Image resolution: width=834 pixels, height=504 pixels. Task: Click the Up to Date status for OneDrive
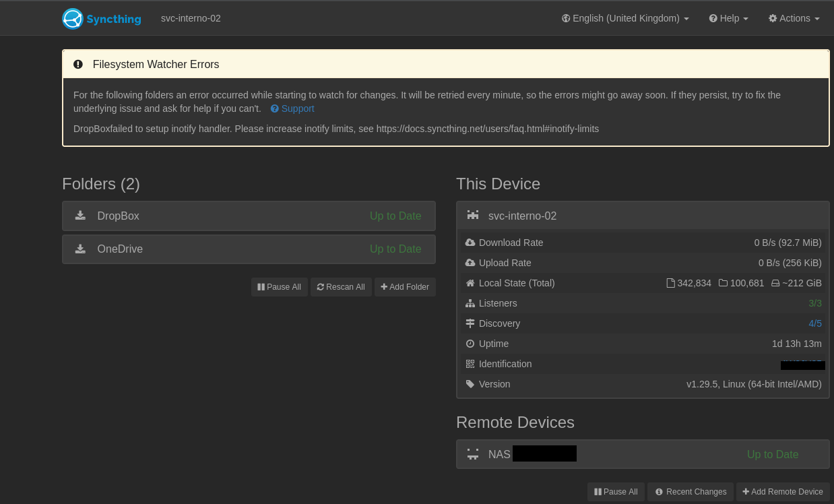coord(395,249)
